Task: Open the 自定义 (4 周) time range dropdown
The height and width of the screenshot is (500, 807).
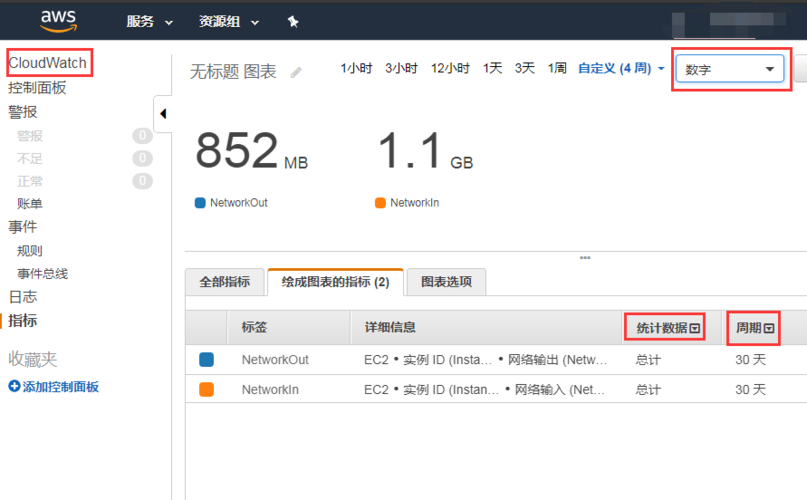Action: (621, 68)
